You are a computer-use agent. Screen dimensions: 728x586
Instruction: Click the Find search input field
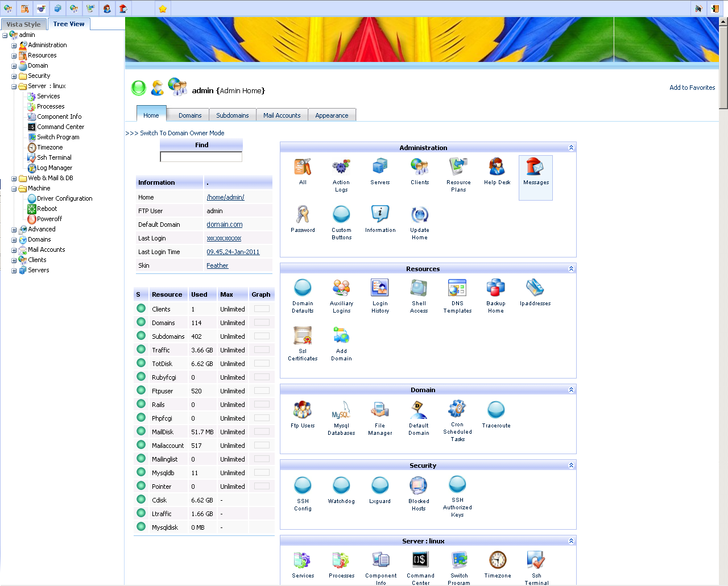pyautogui.click(x=201, y=157)
